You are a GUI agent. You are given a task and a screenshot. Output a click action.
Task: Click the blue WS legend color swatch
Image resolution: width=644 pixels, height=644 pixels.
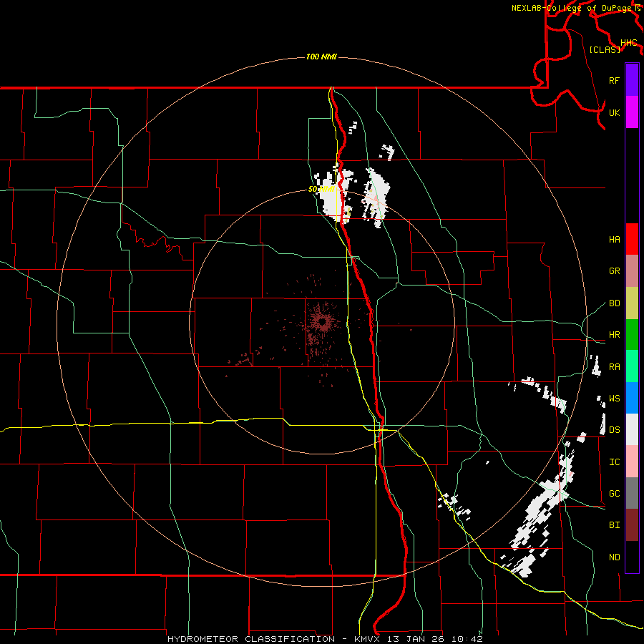[x=632, y=398]
